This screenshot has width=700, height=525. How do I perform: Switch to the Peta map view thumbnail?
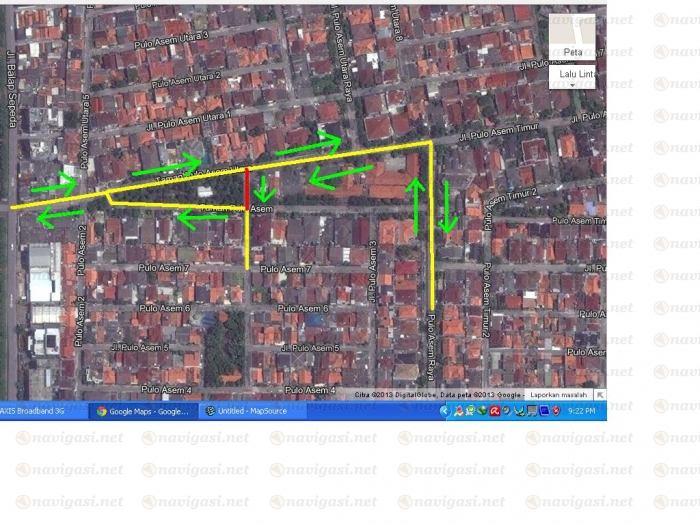tap(572, 52)
